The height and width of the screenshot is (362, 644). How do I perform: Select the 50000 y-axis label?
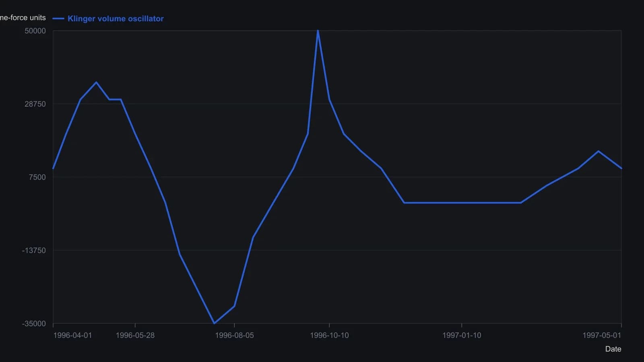click(x=35, y=31)
